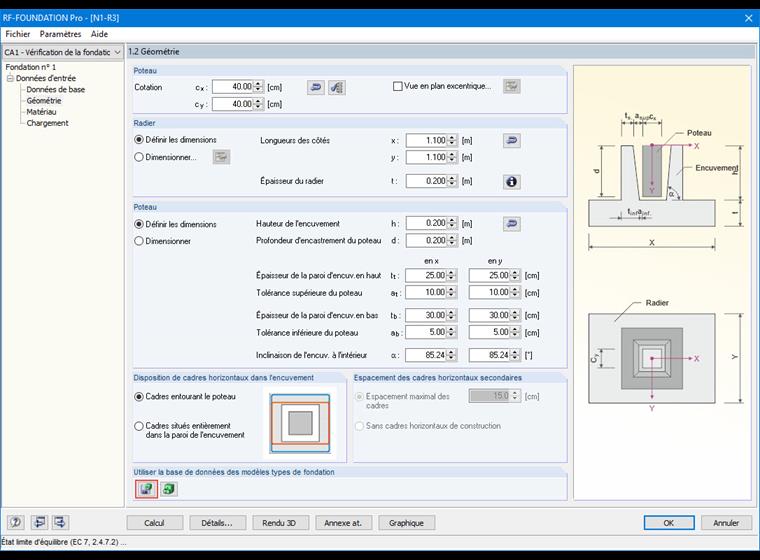The image size is (760, 560).
Task: Choose Cadres situés entièrement dans la paroi option
Action: pyautogui.click(x=139, y=426)
